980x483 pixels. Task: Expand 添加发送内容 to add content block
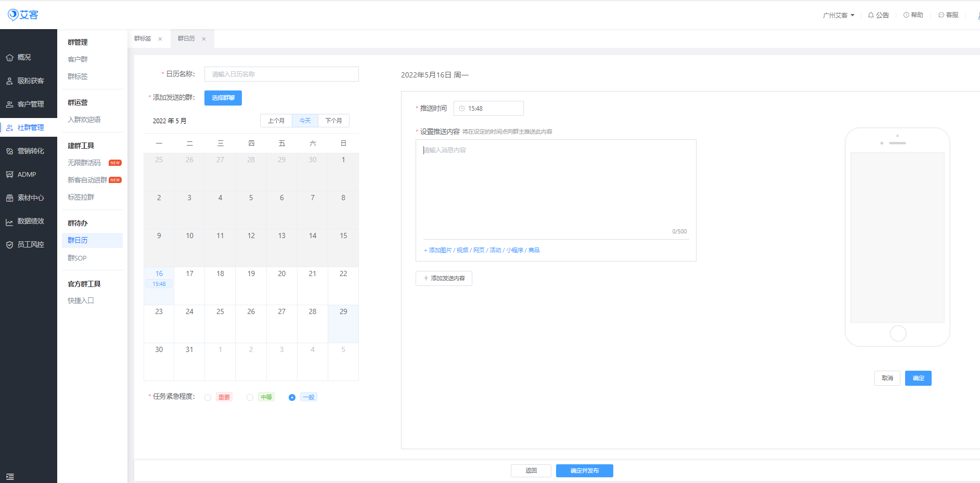[444, 279]
